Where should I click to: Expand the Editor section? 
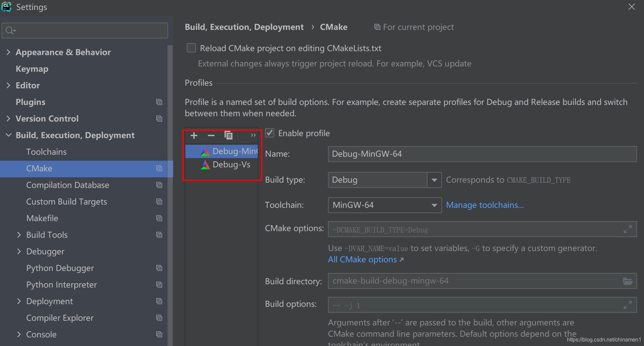[x=9, y=85]
